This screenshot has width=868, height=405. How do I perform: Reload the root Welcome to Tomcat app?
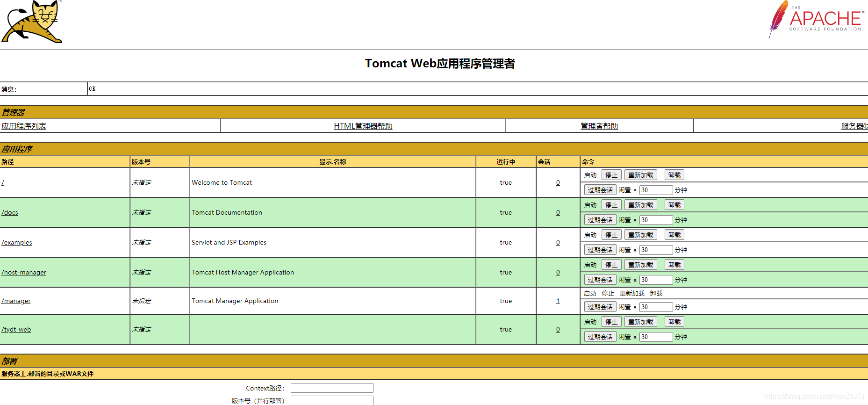click(x=640, y=175)
